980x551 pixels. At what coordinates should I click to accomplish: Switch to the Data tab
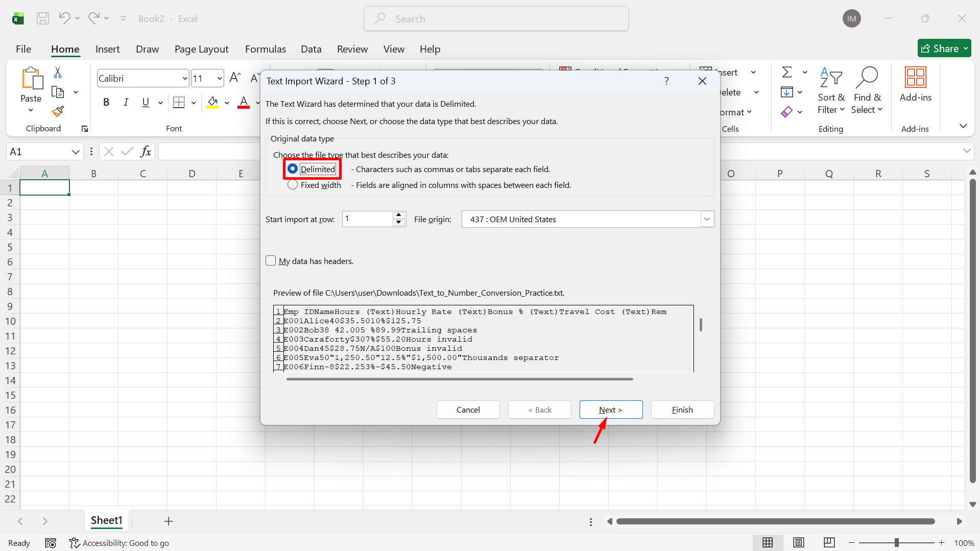[x=311, y=49]
